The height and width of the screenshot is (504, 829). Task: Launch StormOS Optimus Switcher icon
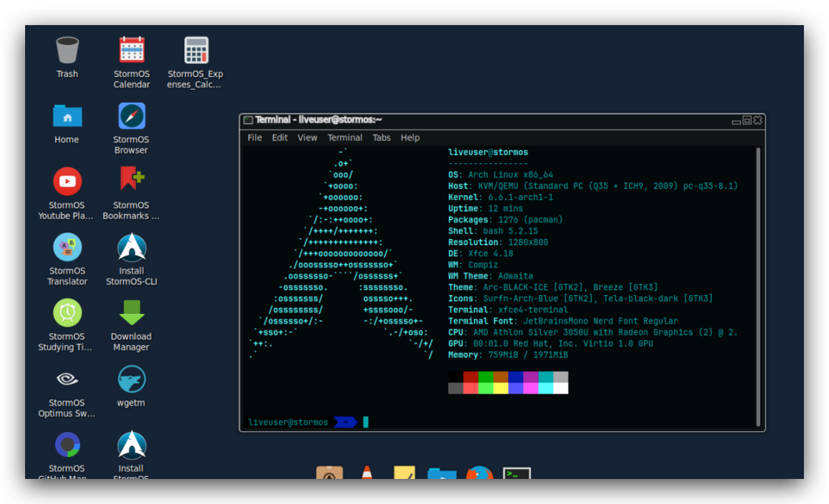coord(67,379)
